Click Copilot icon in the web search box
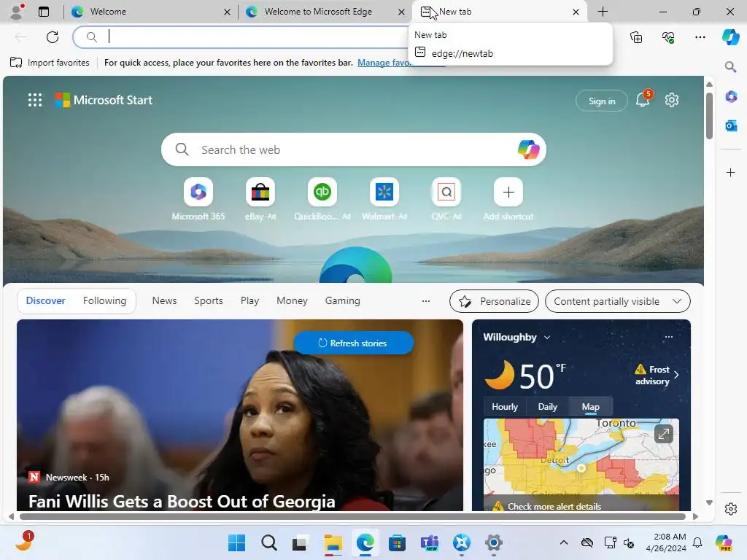The image size is (747, 560). (x=528, y=149)
